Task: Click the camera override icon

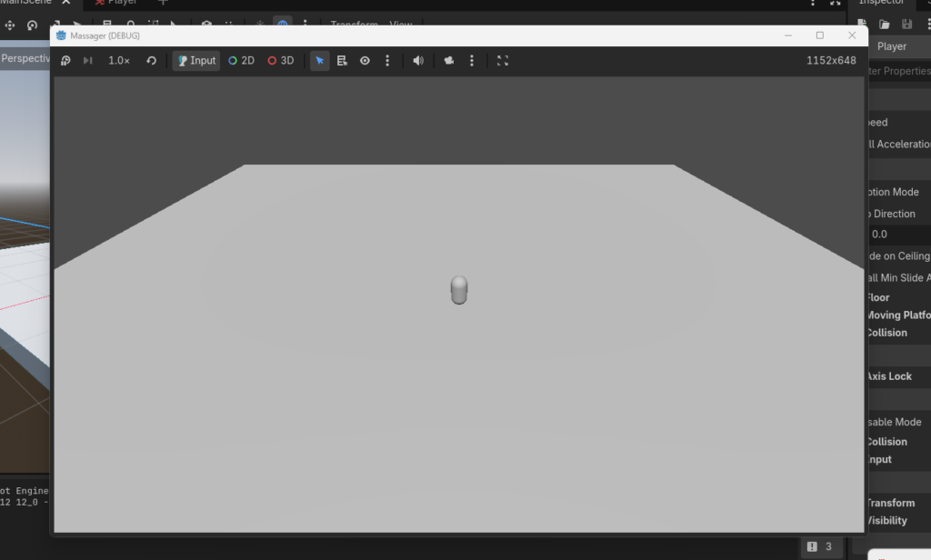Action: [449, 61]
